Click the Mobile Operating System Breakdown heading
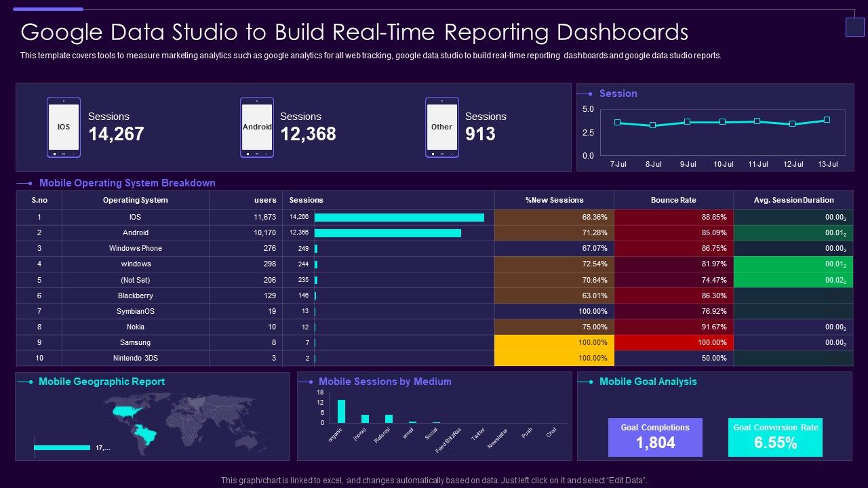This screenshot has height=488, width=868. pos(127,183)
